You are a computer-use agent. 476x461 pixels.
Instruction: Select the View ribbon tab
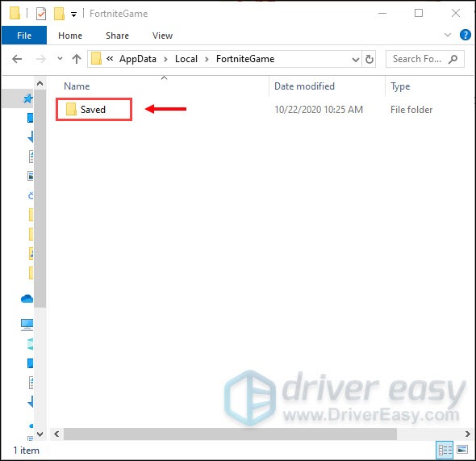[162, 36]
